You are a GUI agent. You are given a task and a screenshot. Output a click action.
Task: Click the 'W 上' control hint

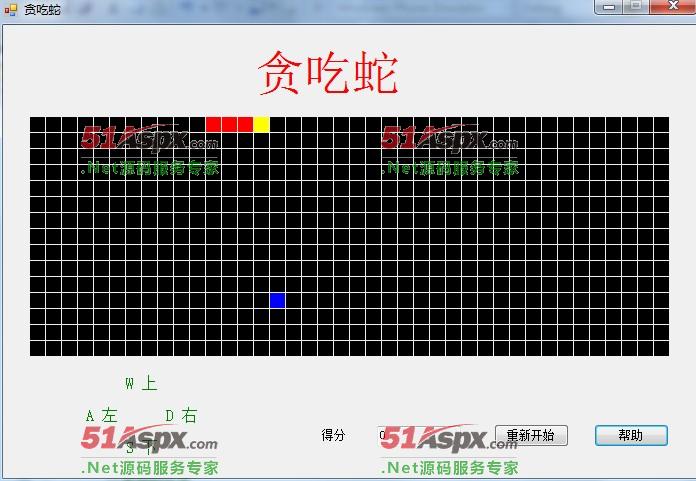coord(141,383)
